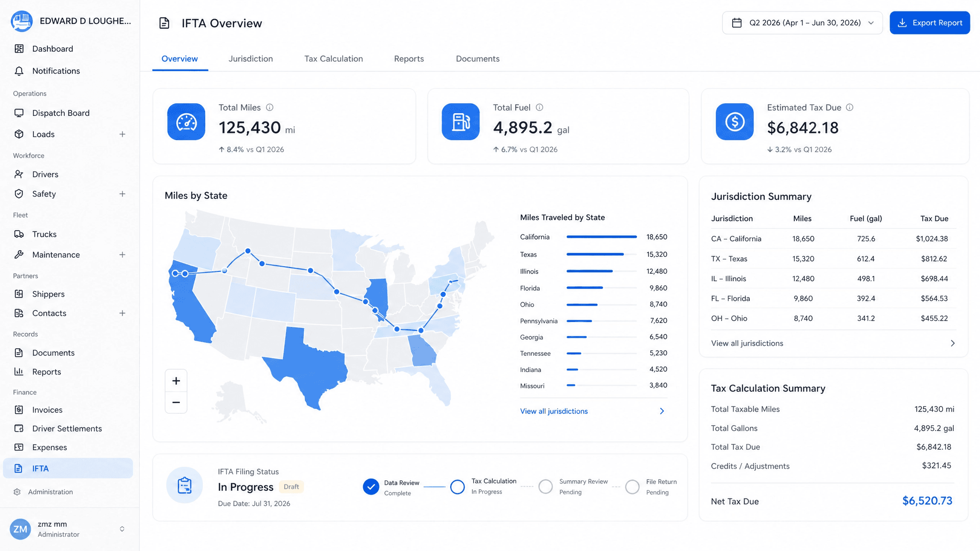Open Dispatch Board monitor icon
This screenshot has width=980, height=551.
click(19, 113)
